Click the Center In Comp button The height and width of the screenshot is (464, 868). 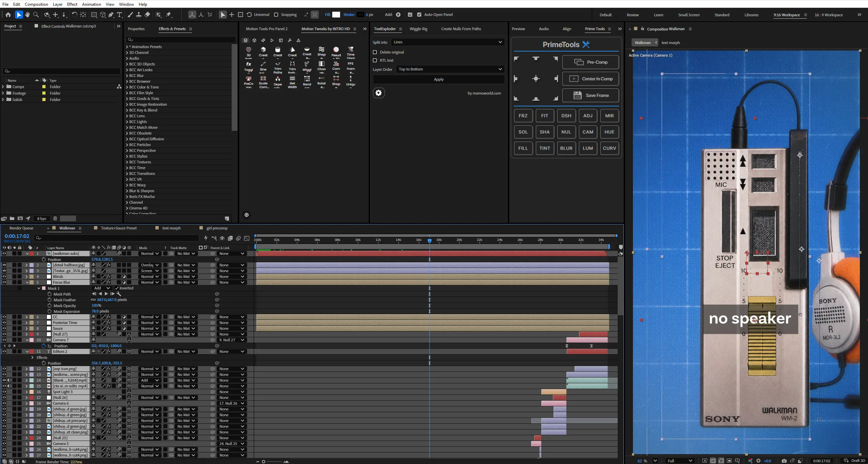(x=591, y=79)
